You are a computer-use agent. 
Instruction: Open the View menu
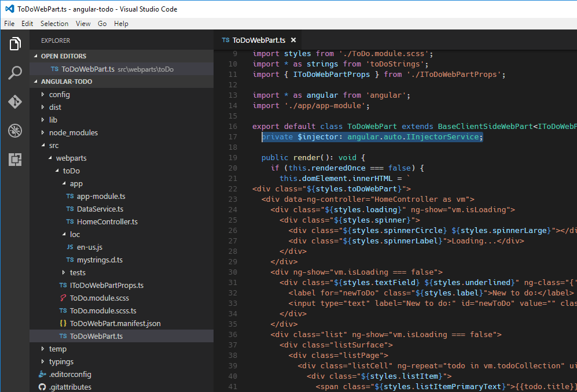pyautogui.click(x=83, y=24)
